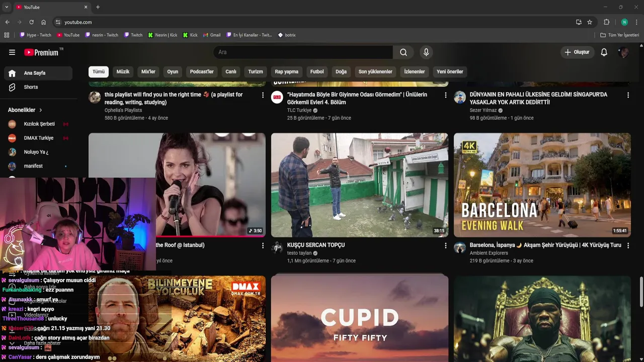Viewport: 644px width, 362px height.
Task: Click the search magnifier button
Action: [404, 52]
